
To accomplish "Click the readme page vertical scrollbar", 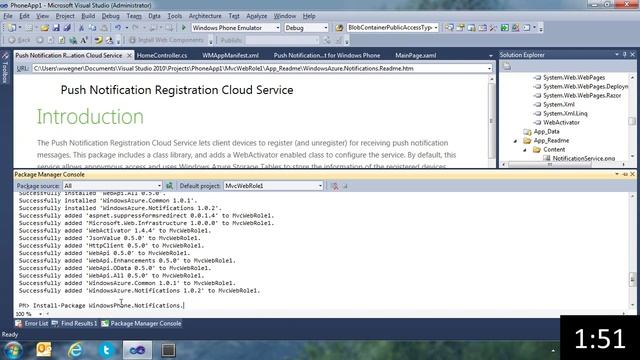I will pyautogui.click(x=491, y=121).
